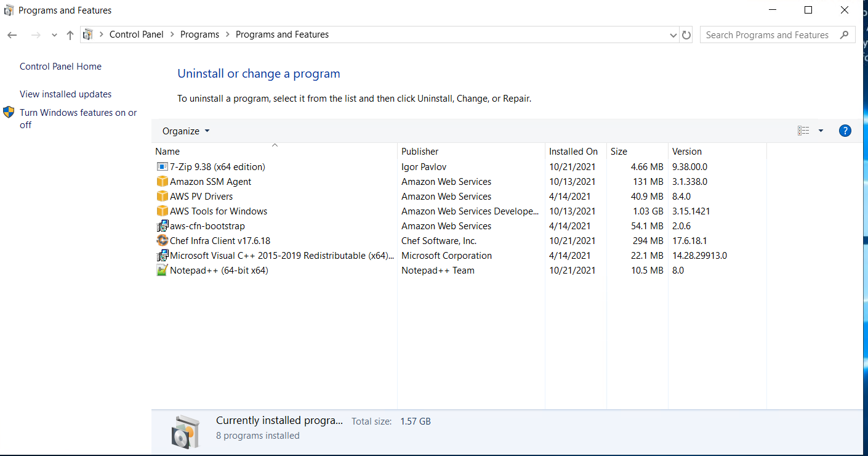Click the 9.38.00.0 version value

[689, 167]
